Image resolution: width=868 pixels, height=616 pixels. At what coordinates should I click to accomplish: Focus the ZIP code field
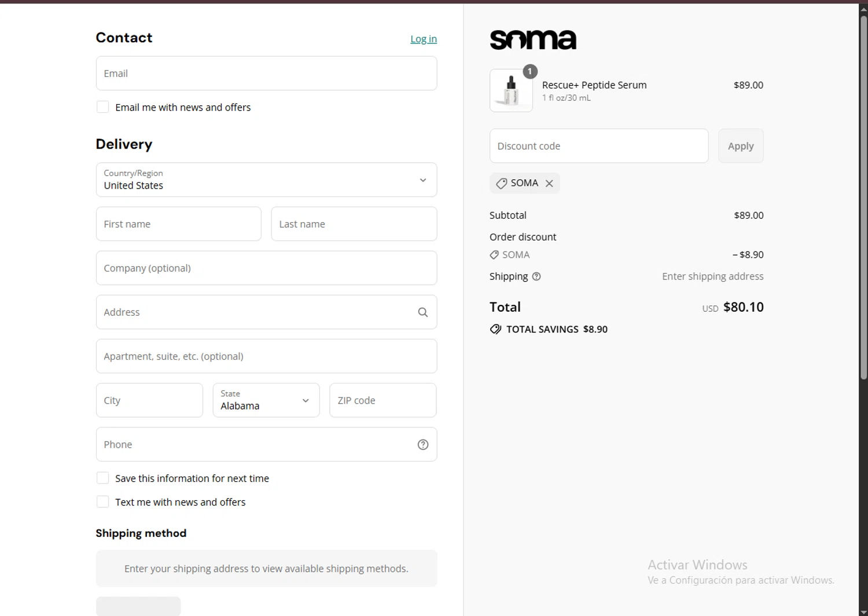coord(383,400)
